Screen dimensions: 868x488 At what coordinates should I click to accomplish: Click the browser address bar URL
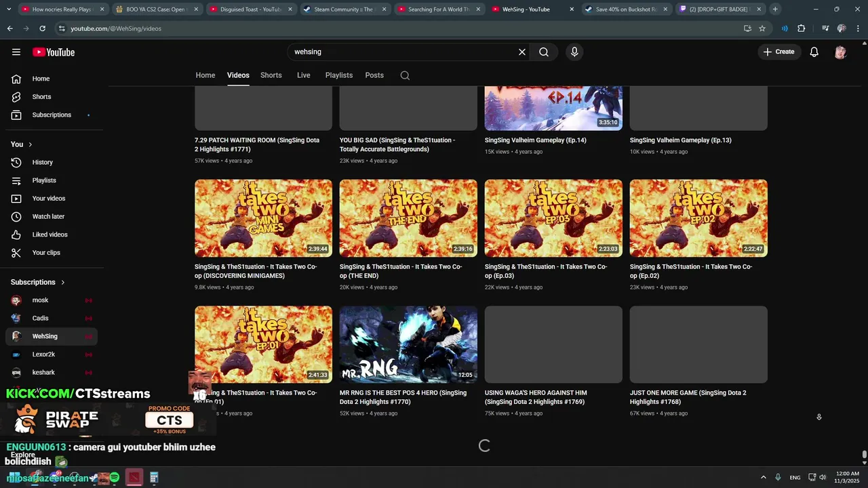pos(116,28)
